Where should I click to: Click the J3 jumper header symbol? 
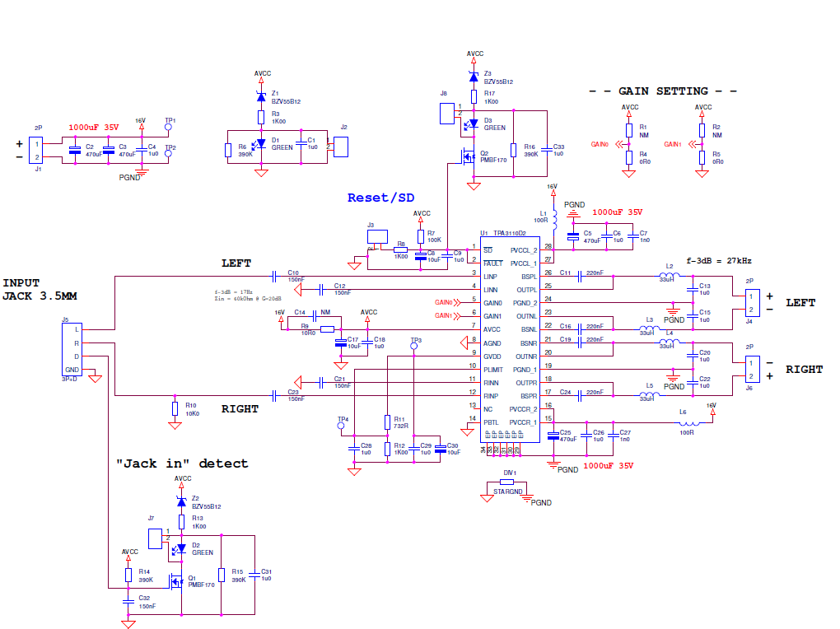(x=377, y=237)
